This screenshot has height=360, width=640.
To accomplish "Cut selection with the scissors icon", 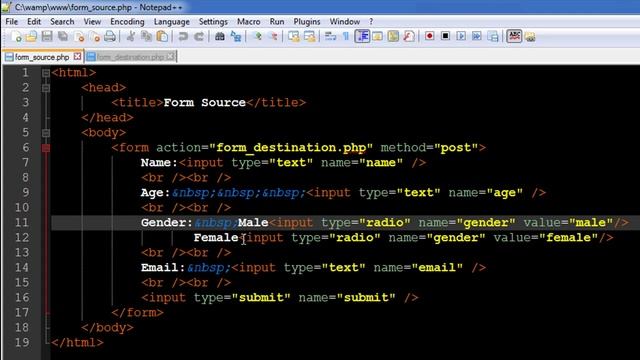I will pos(131,36).
